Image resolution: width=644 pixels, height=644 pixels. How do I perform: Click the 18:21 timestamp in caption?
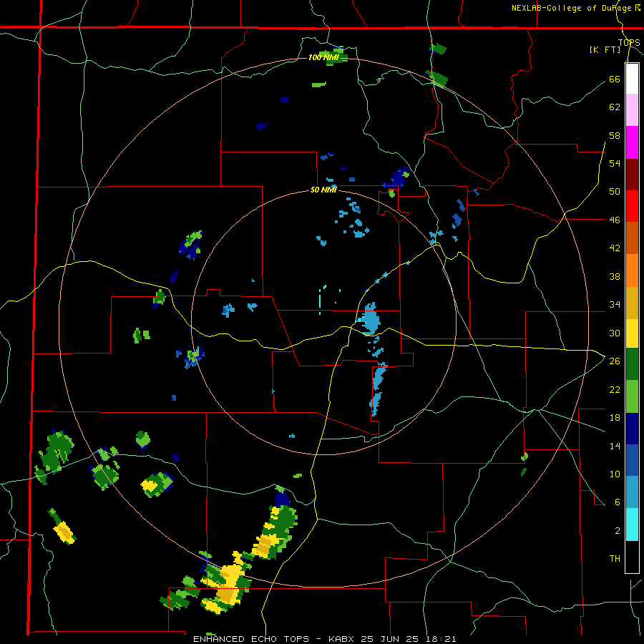point(441,639)
